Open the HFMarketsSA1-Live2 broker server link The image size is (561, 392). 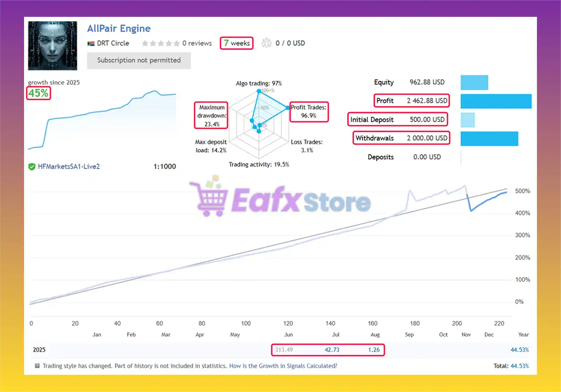click(x=68, y=166)
